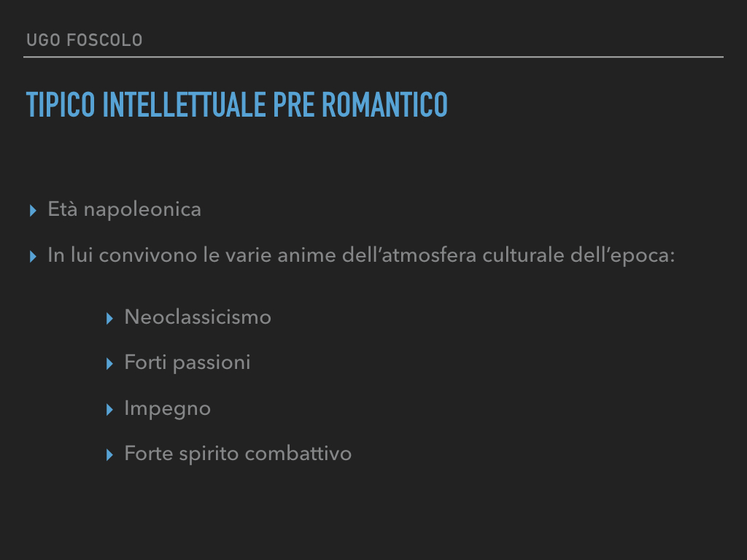
Task: Click the word INTELLETTUALE in the title
Action: coord(184,105)
